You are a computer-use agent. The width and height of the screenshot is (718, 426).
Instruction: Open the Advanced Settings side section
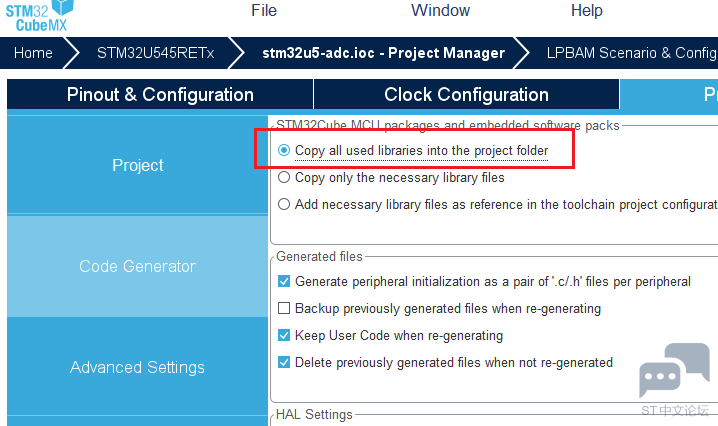137,367
